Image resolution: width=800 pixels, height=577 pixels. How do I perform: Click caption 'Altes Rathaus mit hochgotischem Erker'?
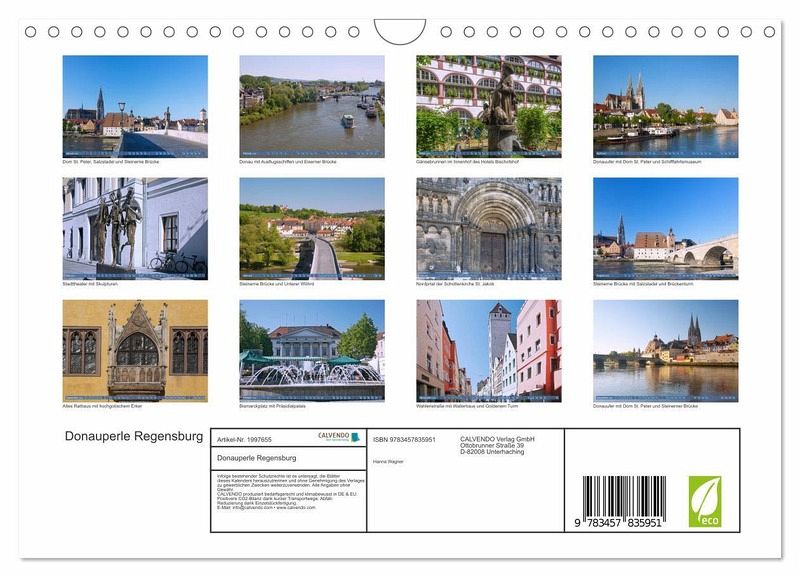point(102,406)
